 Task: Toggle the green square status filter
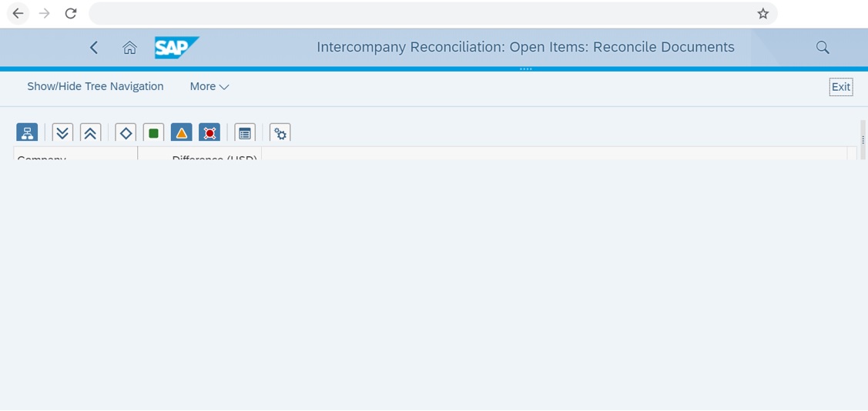(153, 133)
